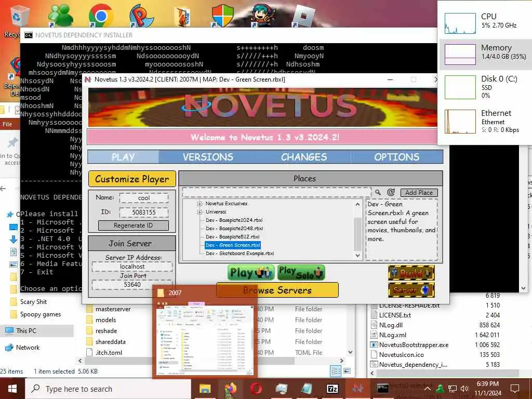The height and width of the screenshot is (399, 532).
Task: Click the Places search box
Action: pos(276,192)
